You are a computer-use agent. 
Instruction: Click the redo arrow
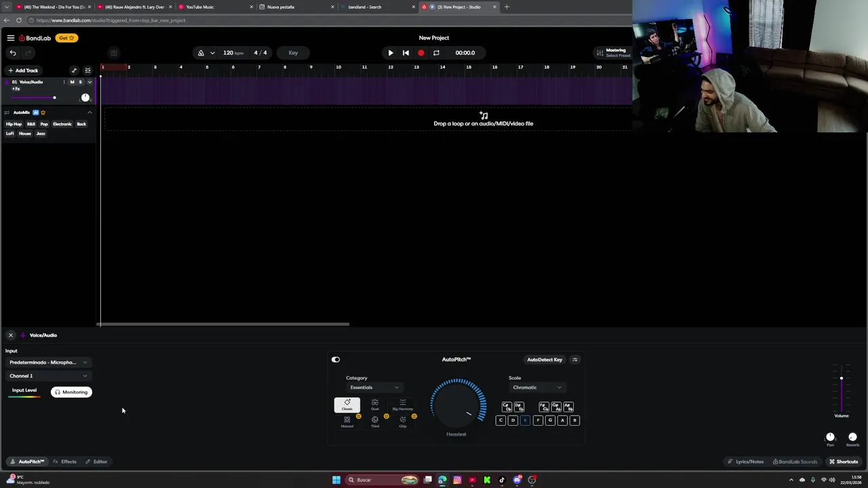click(x=28, y=53)
